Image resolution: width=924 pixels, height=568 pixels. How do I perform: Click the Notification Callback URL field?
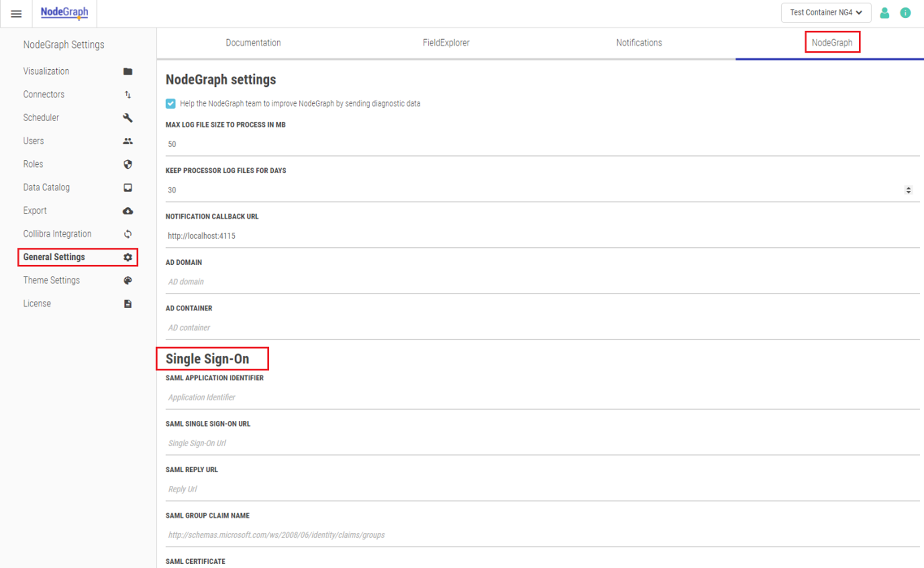point(543,236)
